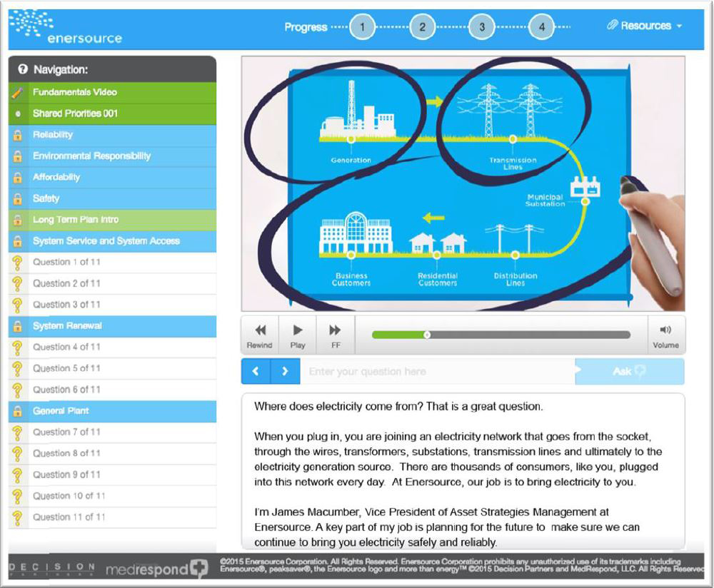Select Question 10 of 11
Image resolution: width=714 pixels, height=588 pixels.
113,496
